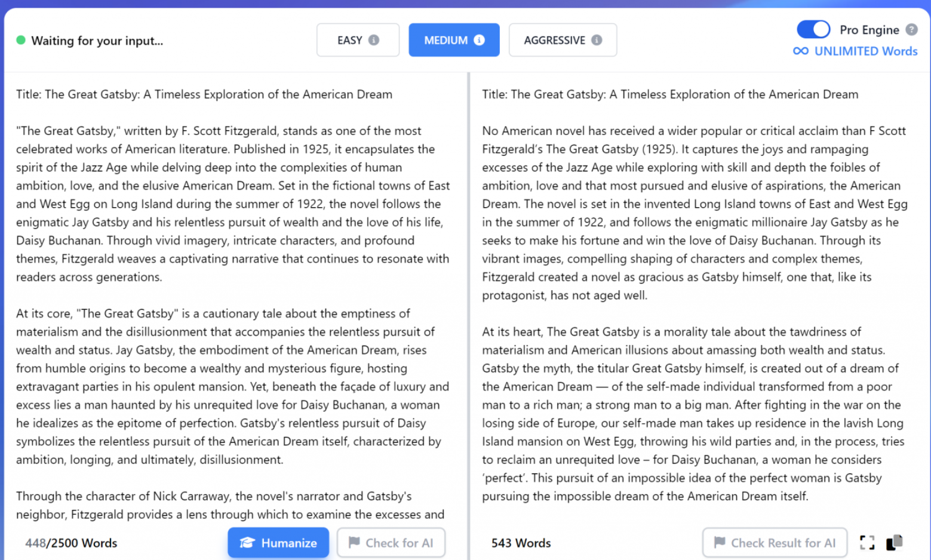Switch to AGGRESSIVE humanization mode

click(562, 40)
